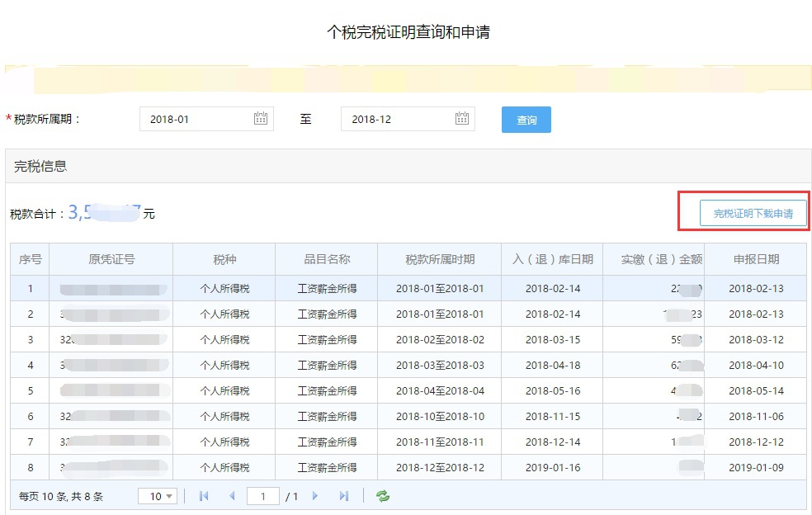The image size is (812, 515).
Task: Click 完税证明下载申请 button
Action: [x=753, y=213]
